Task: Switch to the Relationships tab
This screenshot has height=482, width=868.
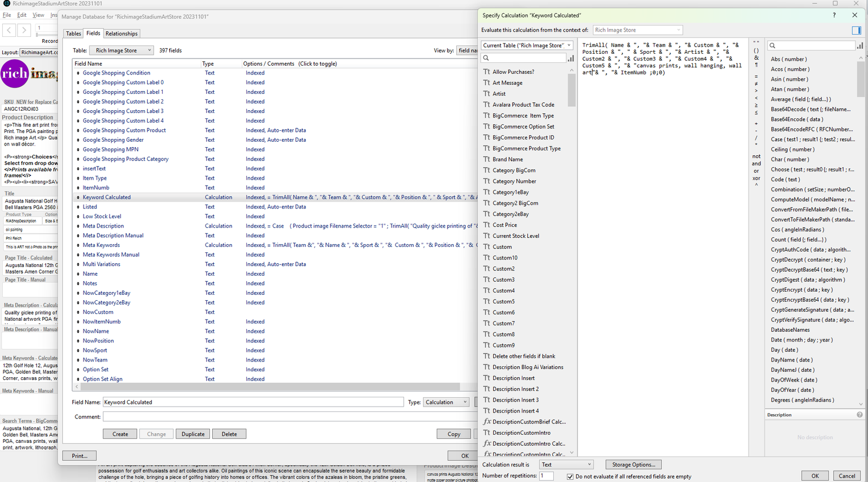Action: coord(122,34)
